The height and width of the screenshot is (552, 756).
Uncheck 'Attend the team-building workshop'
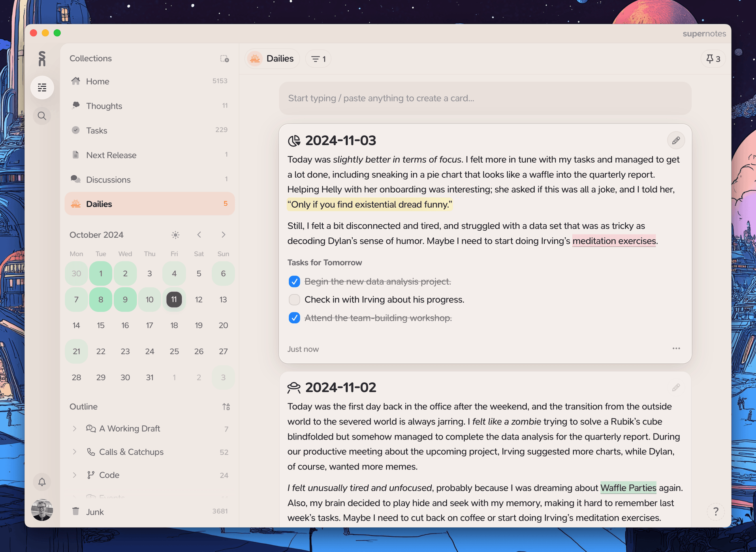pos(294,317)
